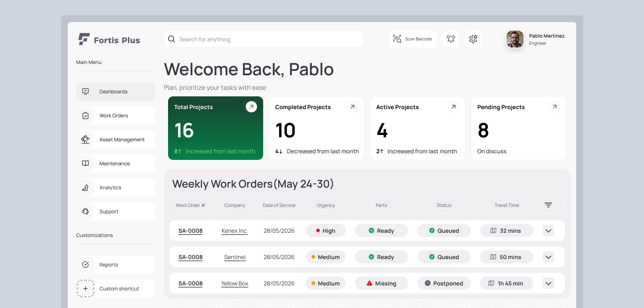Select Analytics menu item
The width and height of the screenshot is (644, 308).
click(x=116, y=188)
